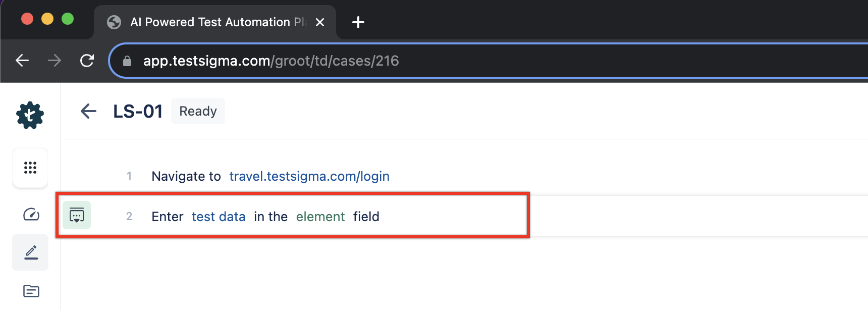Click the address bar URL field
Viewport: 868px width, 310px height.
pos(489,61)
